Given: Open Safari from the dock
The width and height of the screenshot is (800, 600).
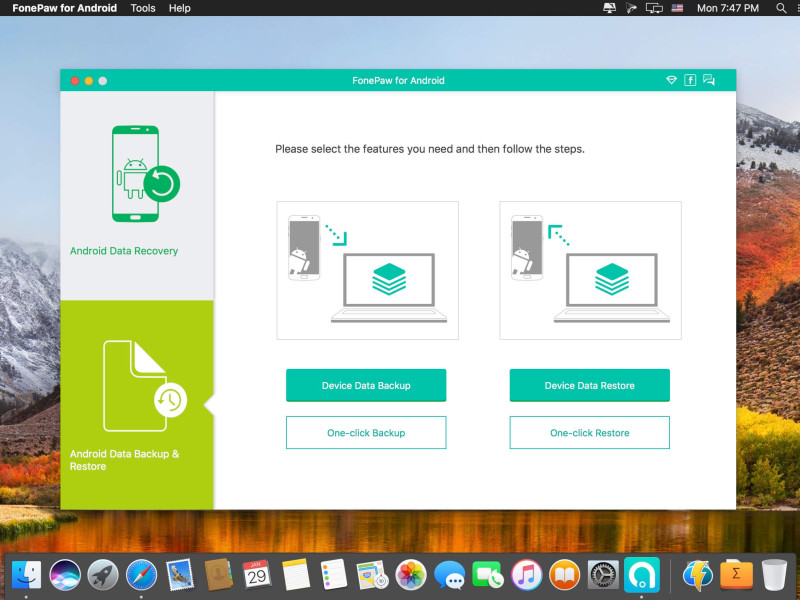Looking at the screenshot, I should pos(141,574).
